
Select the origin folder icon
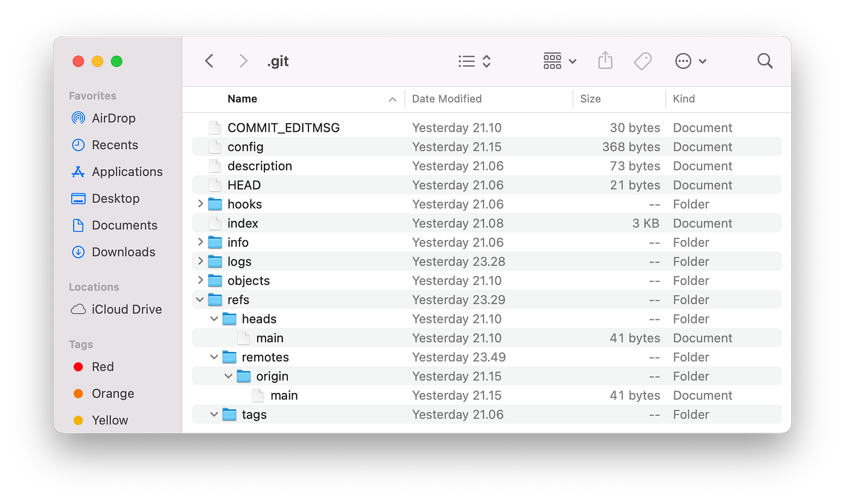pyautogui.click(x=244, y=376)
